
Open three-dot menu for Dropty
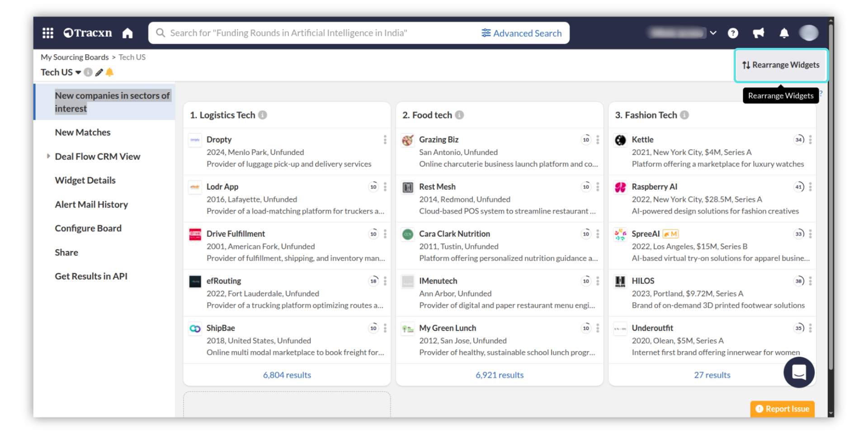385,140
